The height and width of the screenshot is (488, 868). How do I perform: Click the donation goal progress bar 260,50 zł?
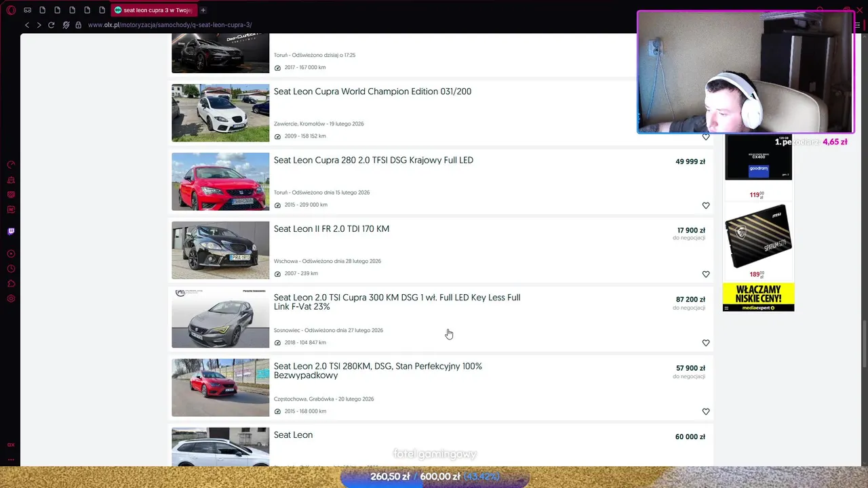(x=435, y=476)
